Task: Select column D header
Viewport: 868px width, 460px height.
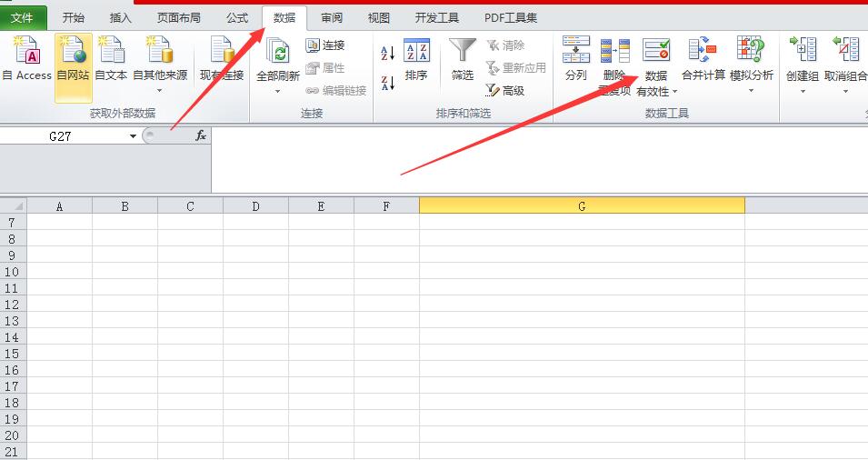Action: click(x=255, y=206)
